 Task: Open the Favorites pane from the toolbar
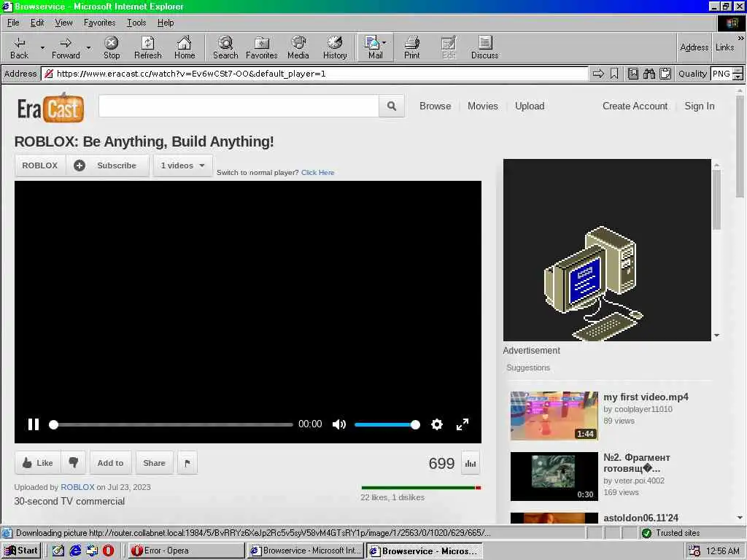coord(262,47)
